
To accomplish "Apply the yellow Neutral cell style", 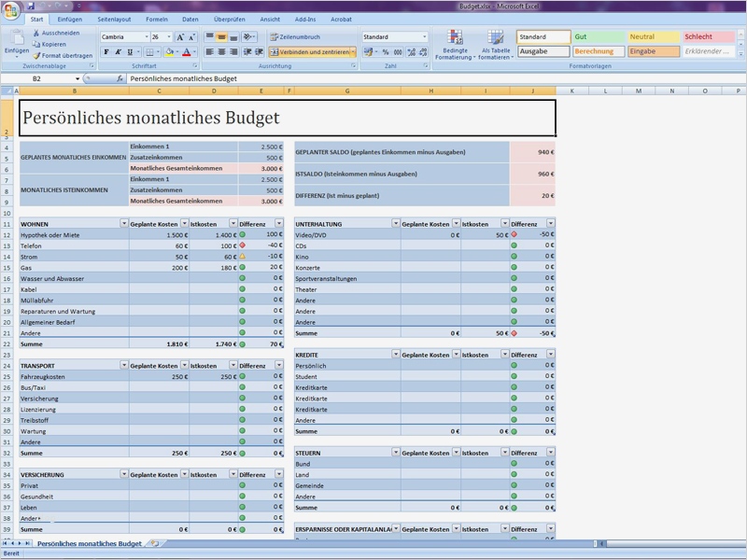I will click(x=654, y=36).
